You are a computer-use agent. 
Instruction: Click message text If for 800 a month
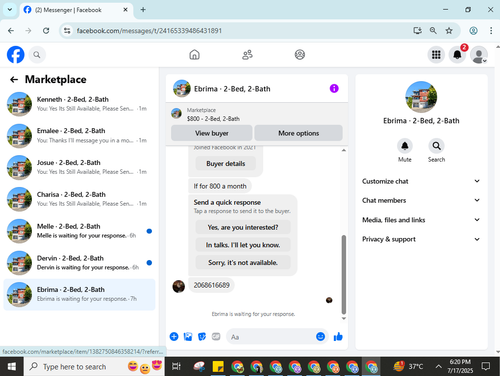[x=220, y=186]
